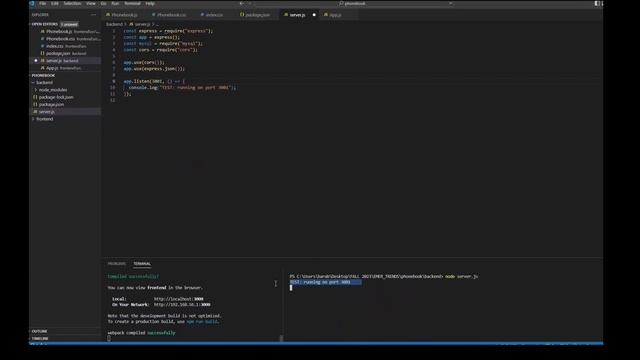Click the console.log line in editor

click(182, 87)
